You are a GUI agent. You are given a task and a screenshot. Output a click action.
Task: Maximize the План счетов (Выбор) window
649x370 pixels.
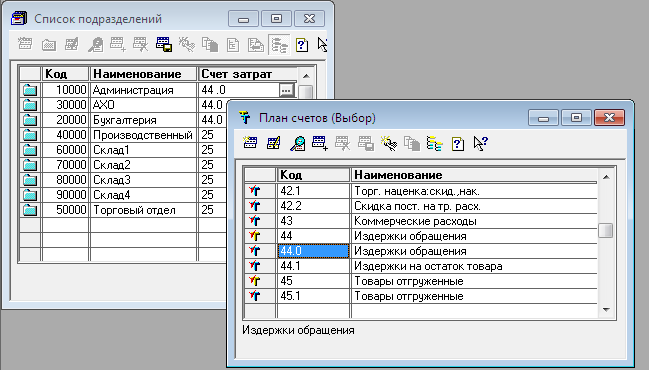pos(576,118)
